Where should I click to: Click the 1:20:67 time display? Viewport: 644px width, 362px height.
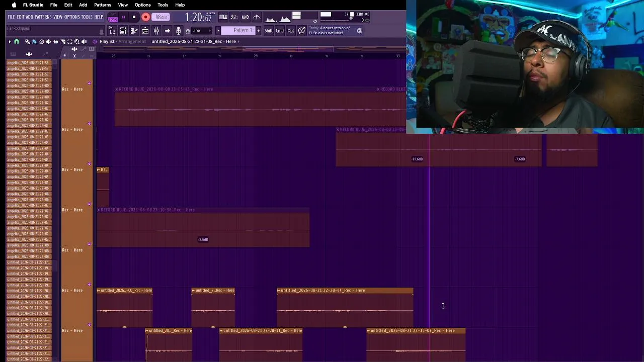coord(198,18)
